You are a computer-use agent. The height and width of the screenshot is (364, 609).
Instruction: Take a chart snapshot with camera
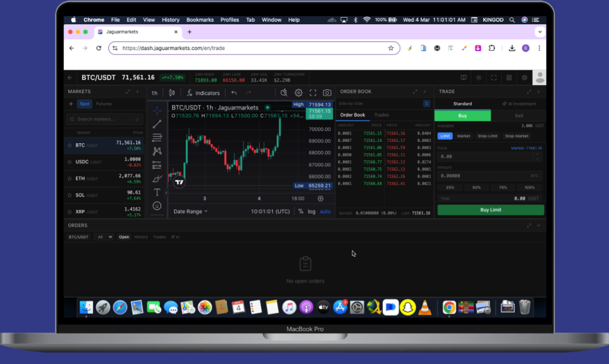327,93
